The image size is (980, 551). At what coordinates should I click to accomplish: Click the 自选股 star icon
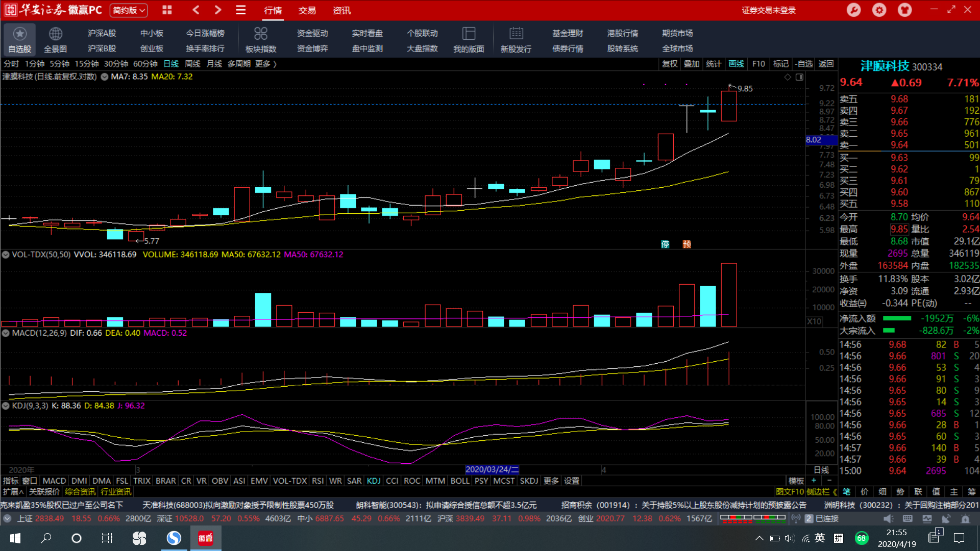[19, 34]
